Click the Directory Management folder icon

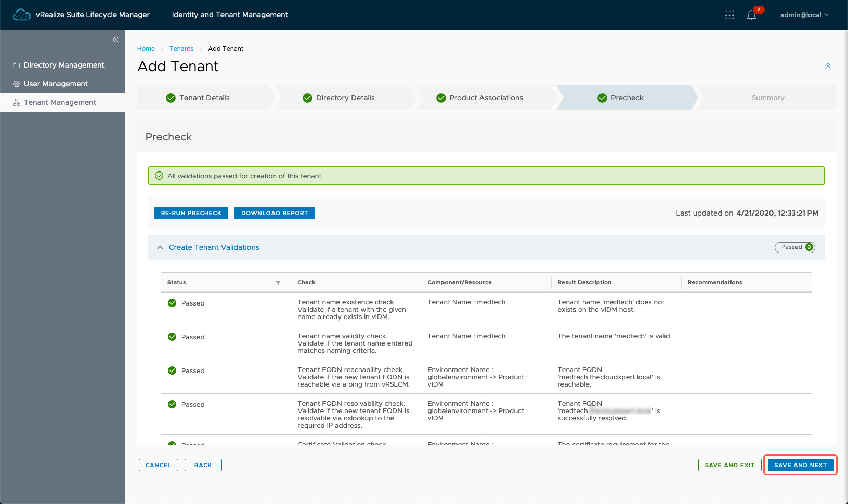pyautogui.click(x=17, y=65)
